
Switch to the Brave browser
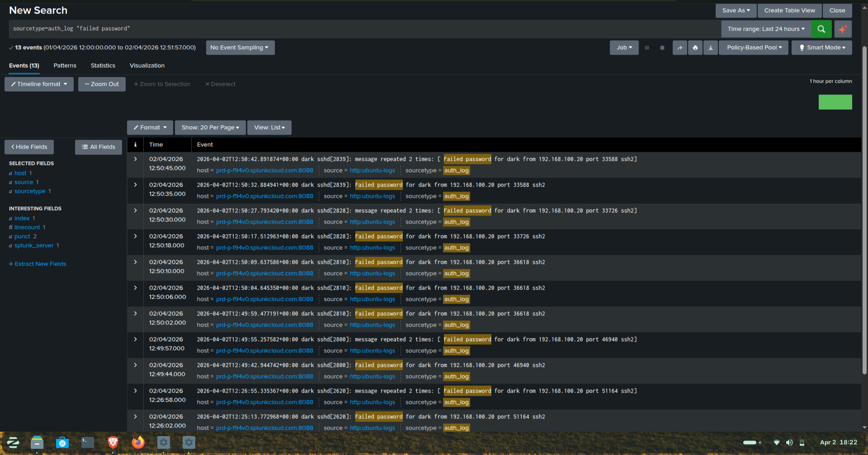click(x=113, y=442)
